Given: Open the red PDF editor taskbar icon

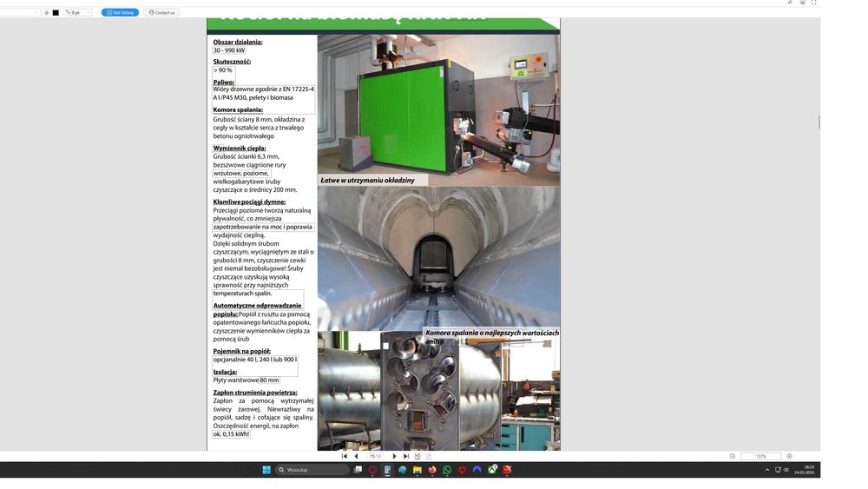Looking at the screenshot, I should [507, 470].
